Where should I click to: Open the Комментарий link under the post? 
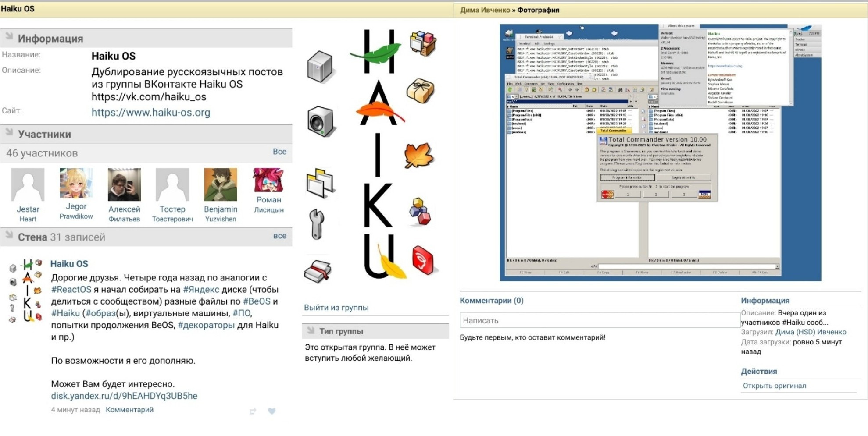tap(129, 410)
